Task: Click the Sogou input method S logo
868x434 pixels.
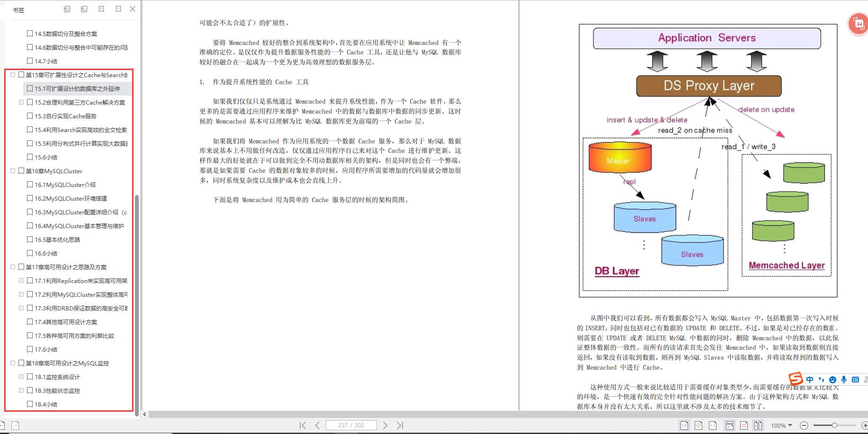Action: point(796,379)
